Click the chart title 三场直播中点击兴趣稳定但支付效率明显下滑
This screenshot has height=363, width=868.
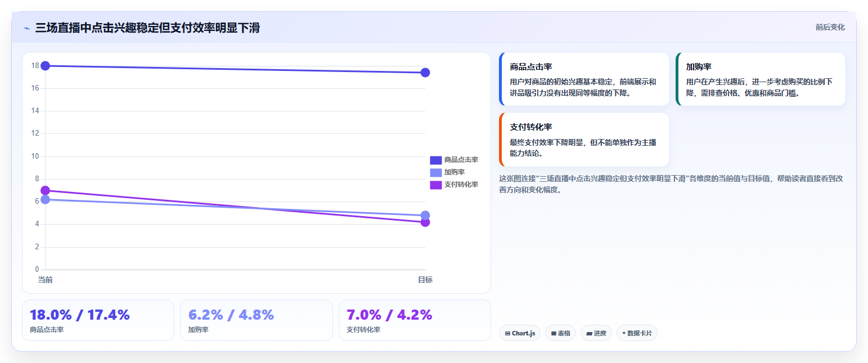[x=147, y=28]
